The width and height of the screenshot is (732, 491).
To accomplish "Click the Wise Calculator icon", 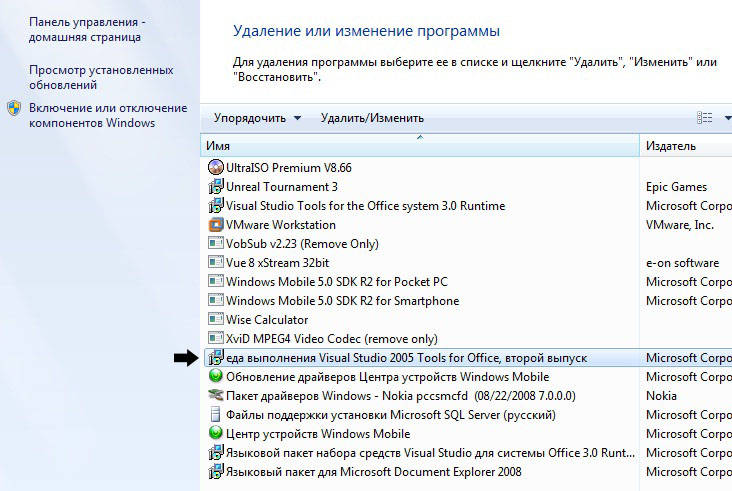I will pos(216,319).
